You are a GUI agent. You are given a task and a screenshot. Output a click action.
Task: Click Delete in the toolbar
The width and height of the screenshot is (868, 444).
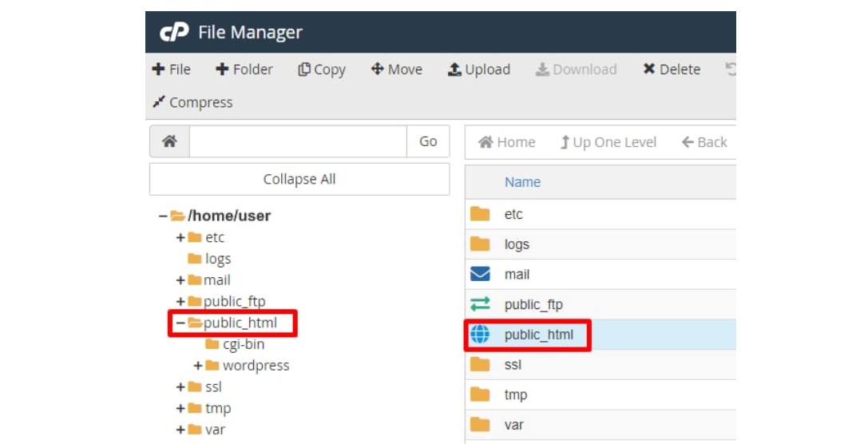(x=671, y=69)
